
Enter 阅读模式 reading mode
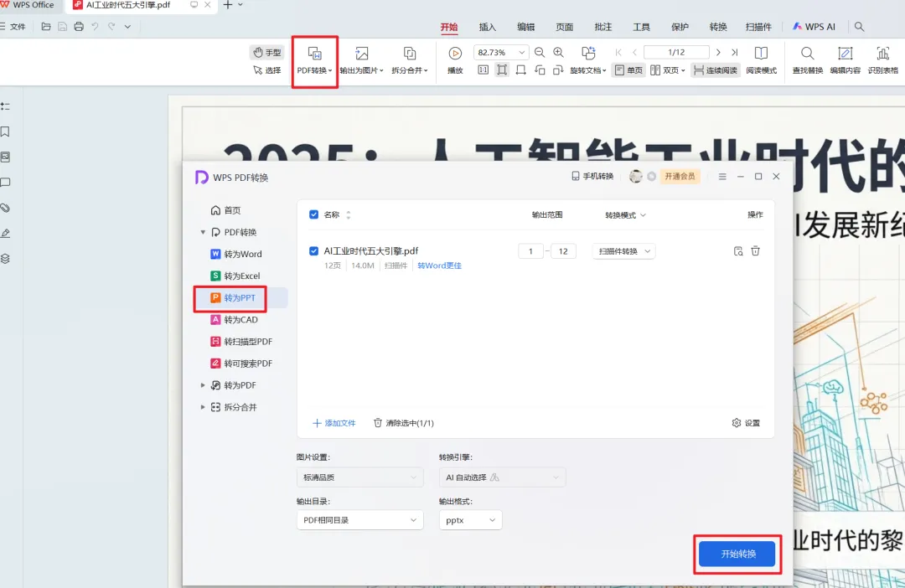(x=761, y=60)
